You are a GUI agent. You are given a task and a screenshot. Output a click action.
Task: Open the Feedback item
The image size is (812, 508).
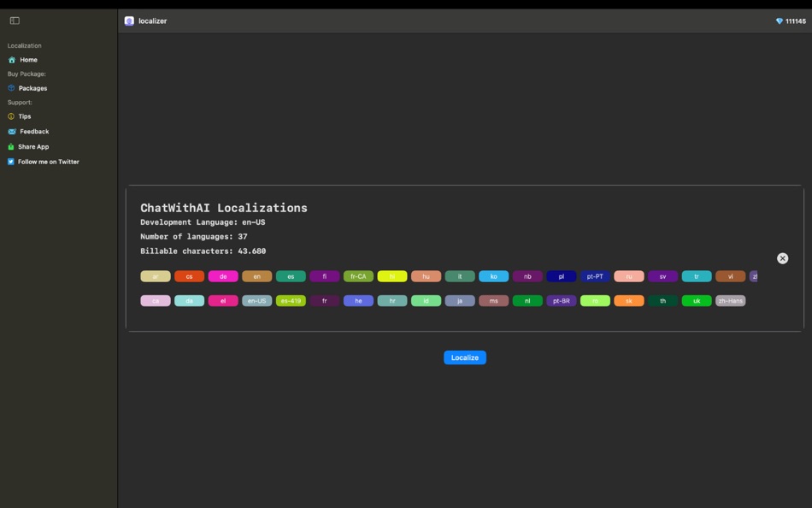tap(34, 132)
